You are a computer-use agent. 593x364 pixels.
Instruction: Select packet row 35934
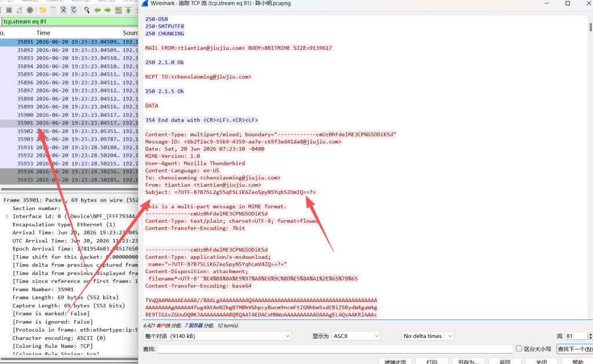[x=69, y=172]
